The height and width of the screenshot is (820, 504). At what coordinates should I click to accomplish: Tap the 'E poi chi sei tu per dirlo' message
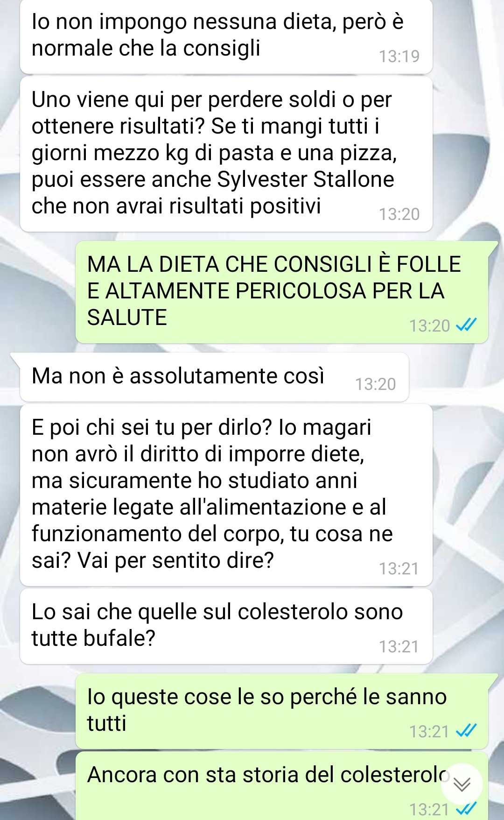click(x=226, y=495)
